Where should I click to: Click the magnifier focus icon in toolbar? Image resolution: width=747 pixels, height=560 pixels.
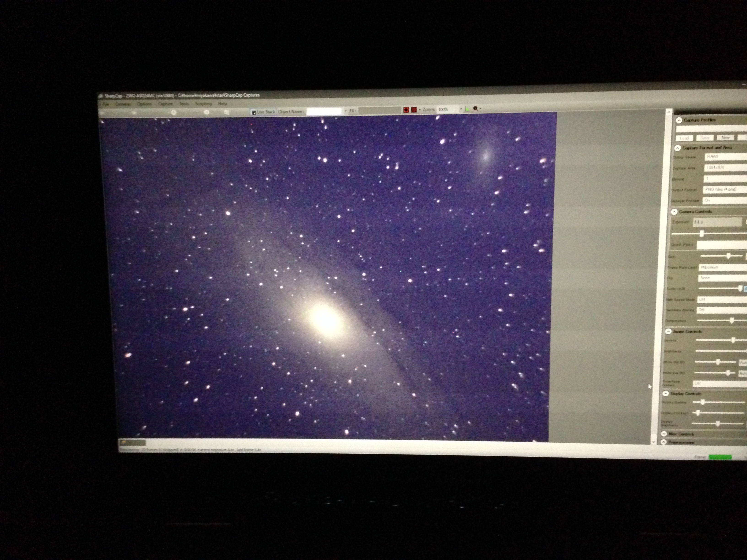(x=476, y=108)
